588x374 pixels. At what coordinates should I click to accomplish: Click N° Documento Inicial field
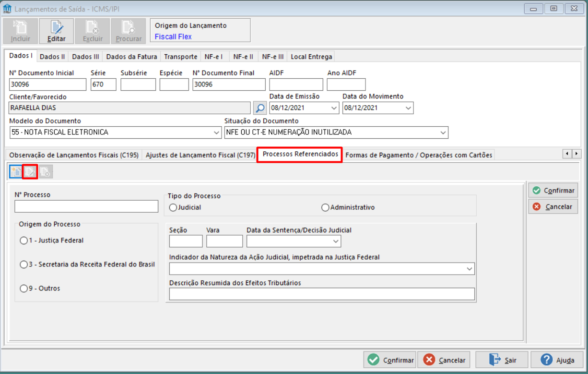(x=47, y=84)
